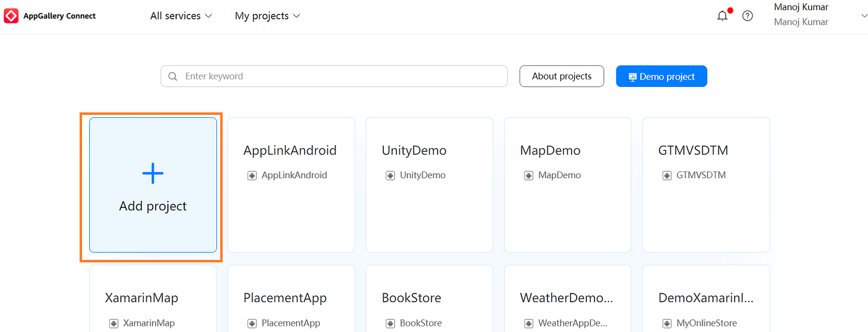Select the GTMVSDTM app name under its card

(x=701, y=176)
